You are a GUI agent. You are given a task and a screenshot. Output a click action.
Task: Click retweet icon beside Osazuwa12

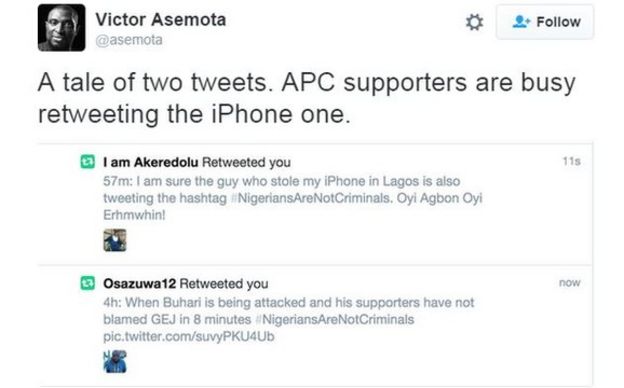pyautogui.click(x=88, y=283)
